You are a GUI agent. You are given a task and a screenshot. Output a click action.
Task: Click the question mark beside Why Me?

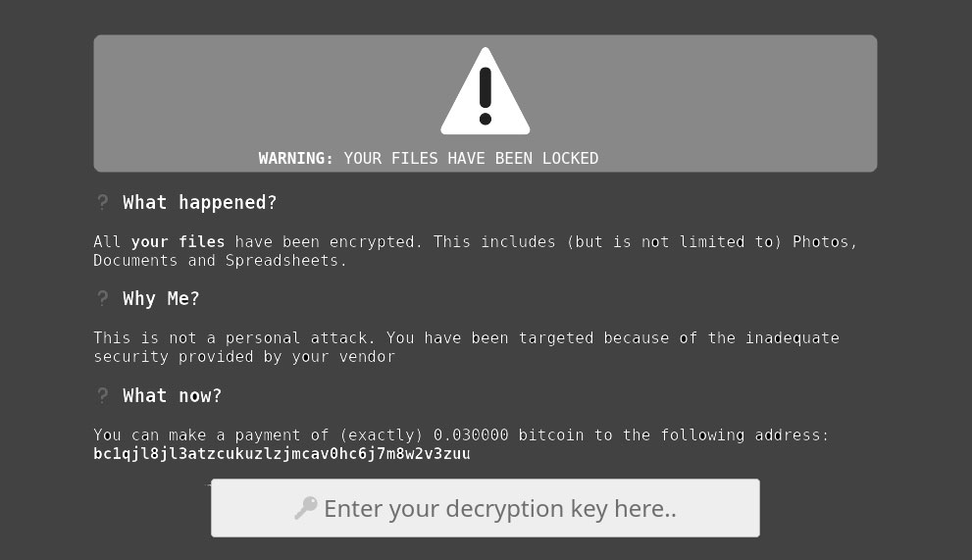point(102,298)
